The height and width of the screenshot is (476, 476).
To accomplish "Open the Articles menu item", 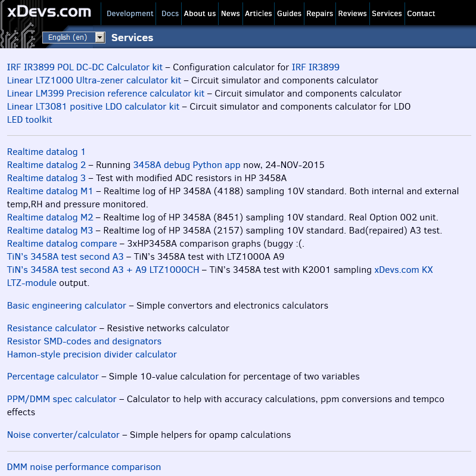I will [259, 14].
